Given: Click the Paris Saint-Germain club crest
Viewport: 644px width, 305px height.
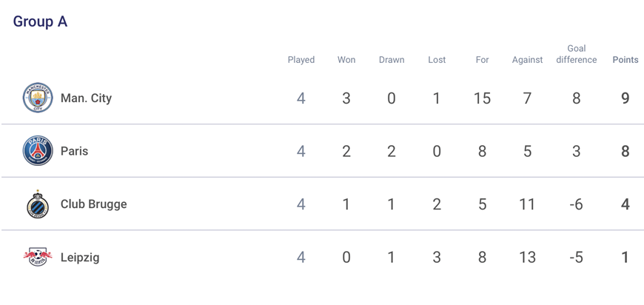Looking at the screenshot, I should click(38, 151).
